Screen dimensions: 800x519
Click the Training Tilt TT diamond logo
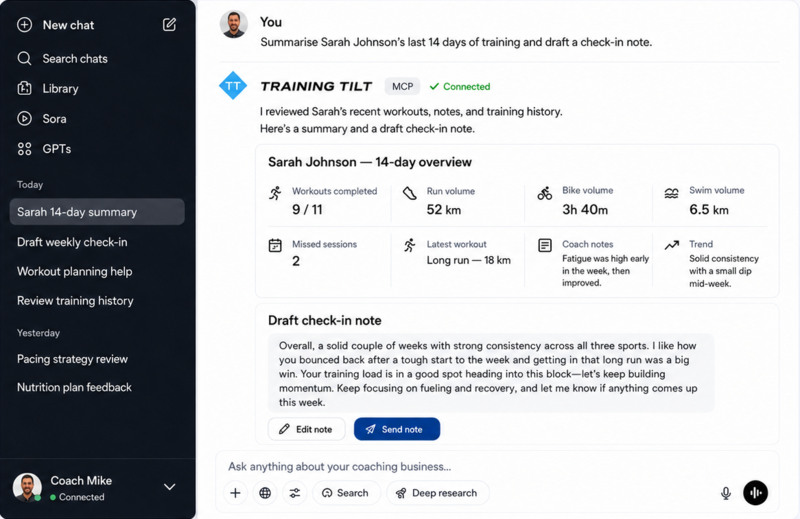(233, 85)
